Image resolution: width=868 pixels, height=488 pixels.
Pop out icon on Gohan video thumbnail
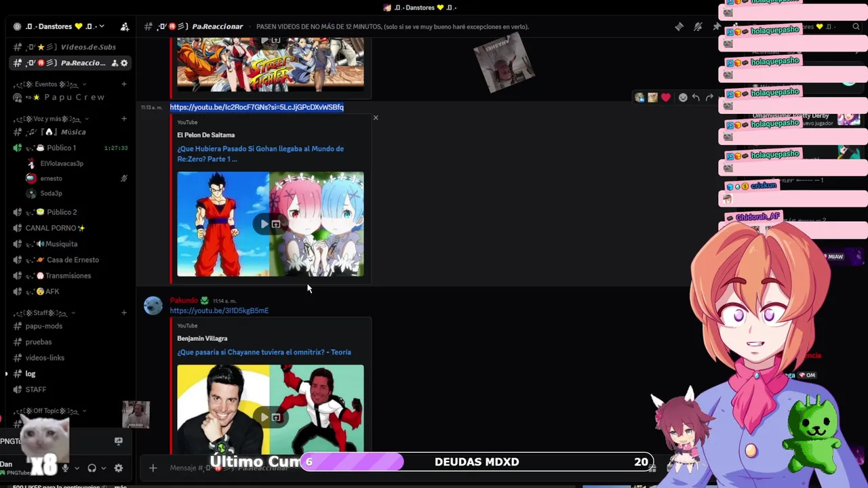[x=276, y=224]
